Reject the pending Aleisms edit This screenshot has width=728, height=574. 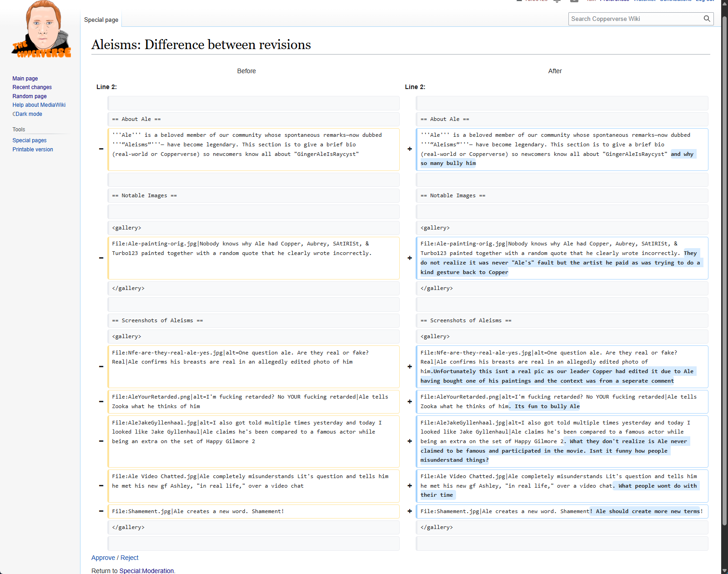pyautogui.click(x=130, y=558)
